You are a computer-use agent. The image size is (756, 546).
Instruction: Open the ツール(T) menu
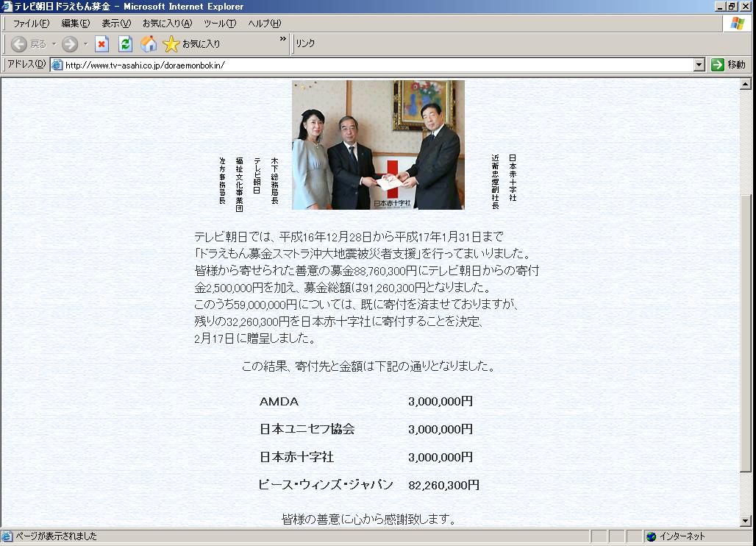pyautogui.click(x=220, y=23)
